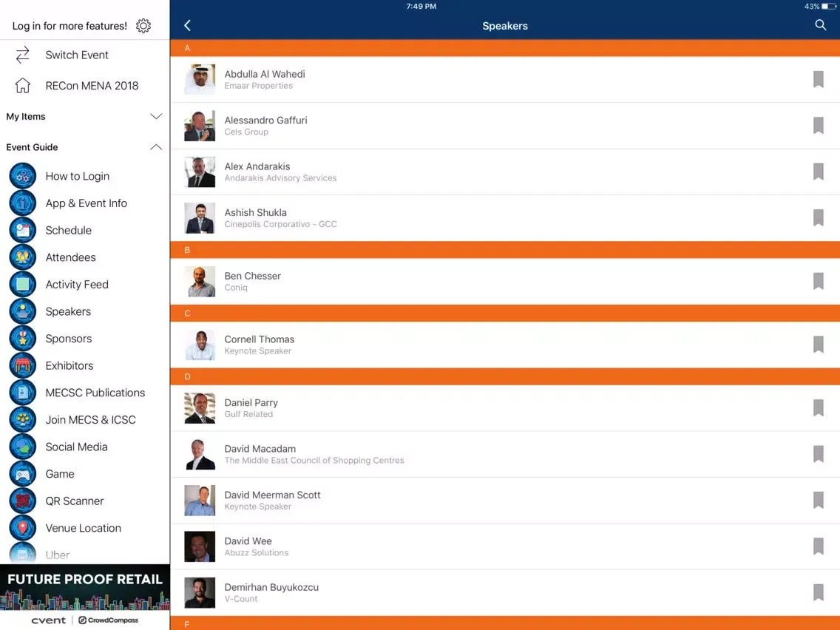840x630 pixels.
Task: Tap the Join MECS & ICSC icon
Action: (22, 419)
